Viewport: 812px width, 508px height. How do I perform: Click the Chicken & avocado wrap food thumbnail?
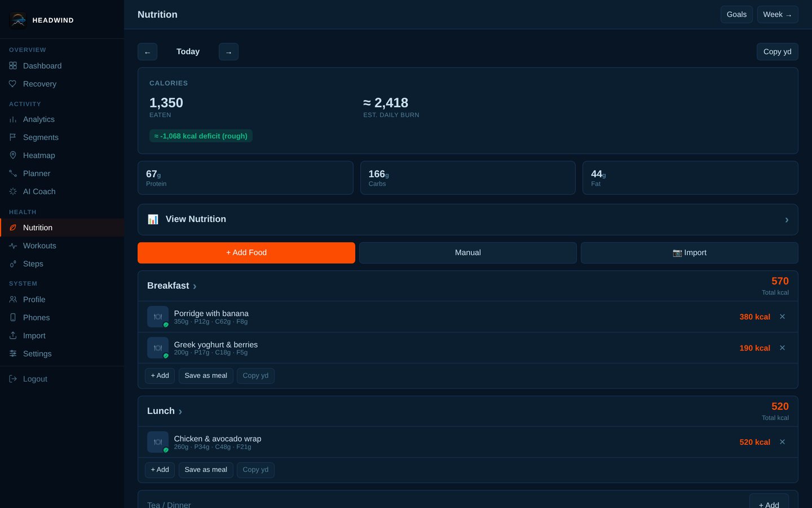tap(158, 443)
